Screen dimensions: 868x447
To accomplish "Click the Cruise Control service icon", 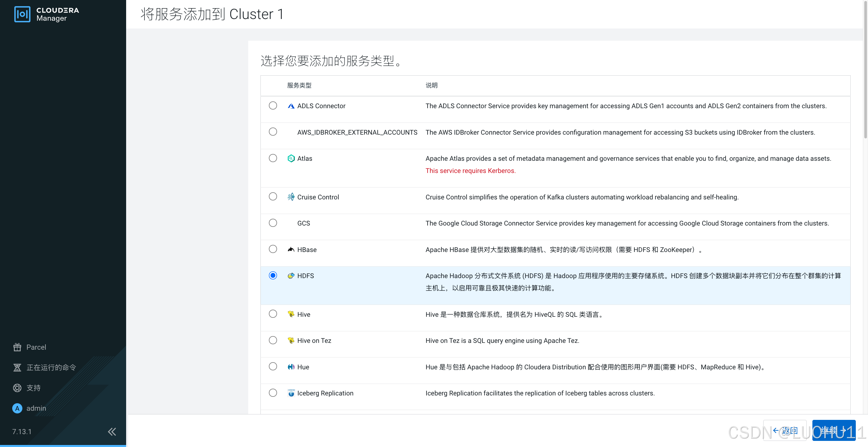I will tap(291, 197).
